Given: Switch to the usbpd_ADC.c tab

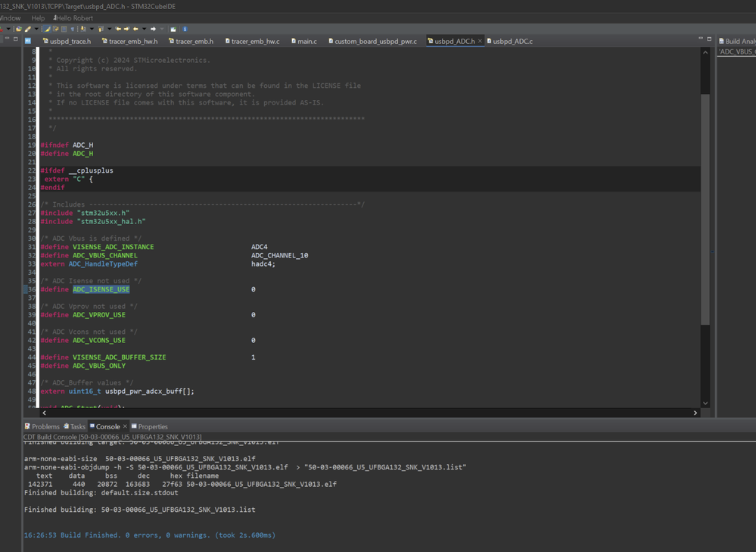Looking at the screenshot, I should [512, 41].
